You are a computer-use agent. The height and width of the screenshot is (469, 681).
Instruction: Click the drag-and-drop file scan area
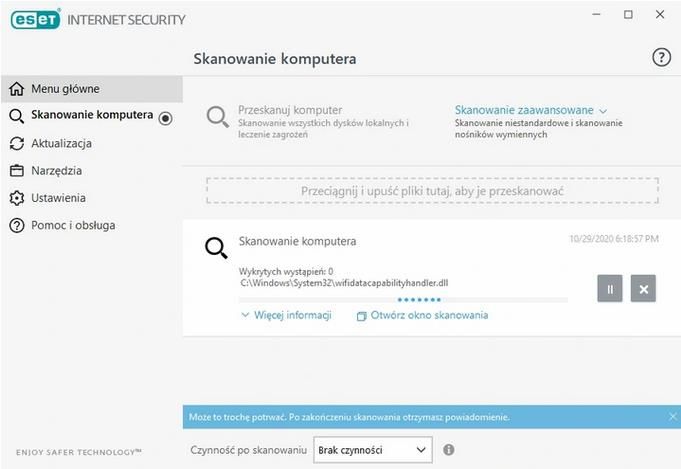click(433, 191)
